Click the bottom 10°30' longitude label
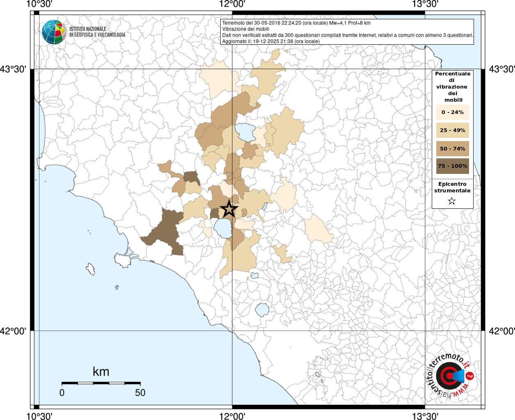 click(x=39, y=416)
